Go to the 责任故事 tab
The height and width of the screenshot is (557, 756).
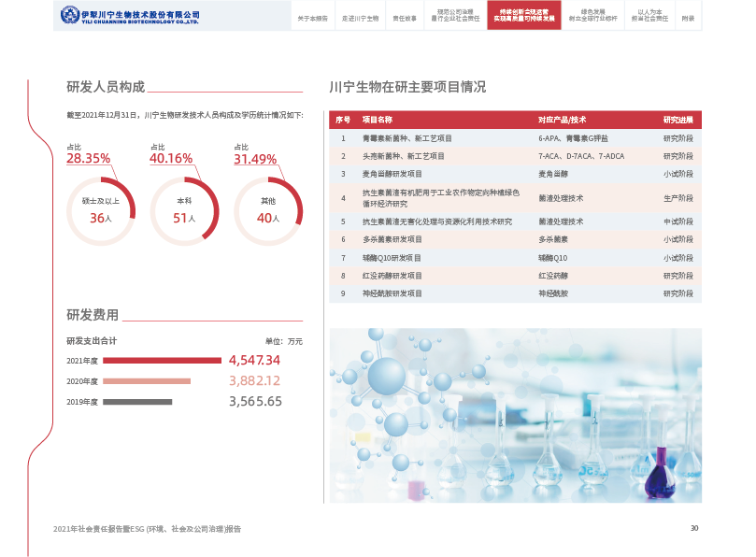tap(404, 18)
